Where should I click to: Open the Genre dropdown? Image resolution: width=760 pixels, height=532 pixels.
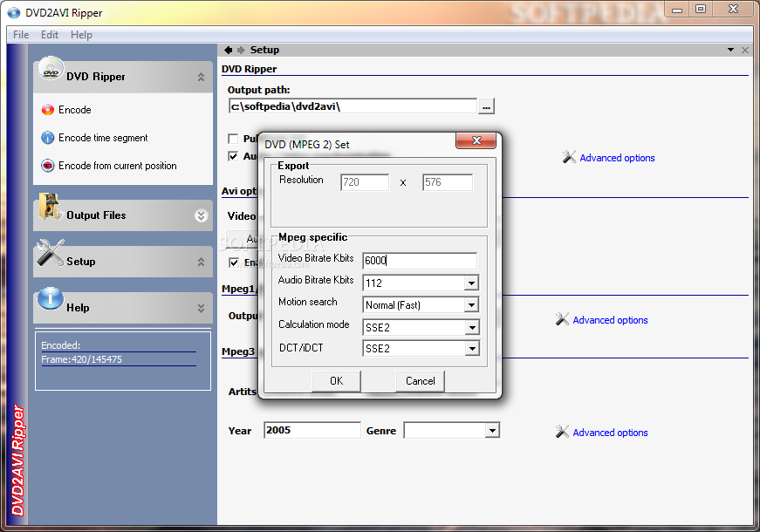pyautogui.click(x=492, y=430)
